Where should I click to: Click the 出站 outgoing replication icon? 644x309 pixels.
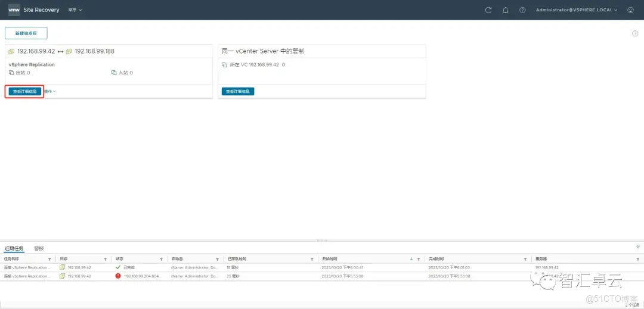11,73
